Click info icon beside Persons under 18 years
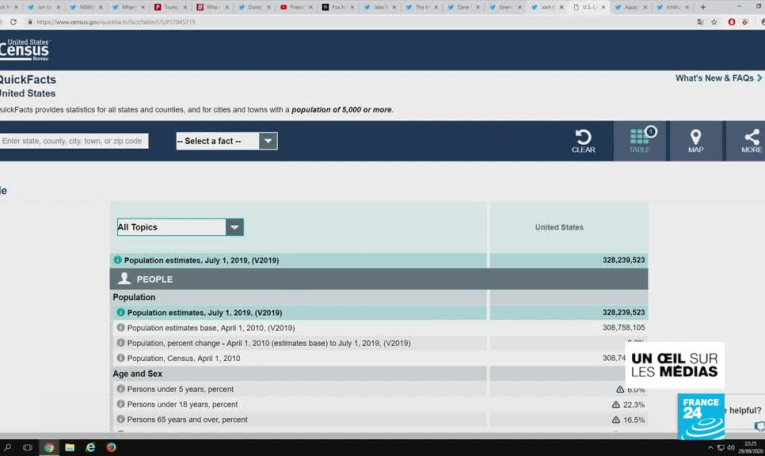The width and height of the screenshot is (765, 456). [x=121, y=404]
